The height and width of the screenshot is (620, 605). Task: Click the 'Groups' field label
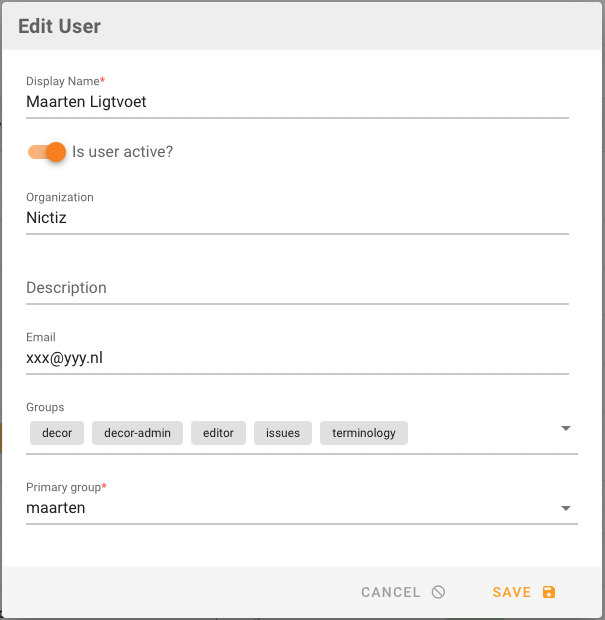click(x=45, y=408)
